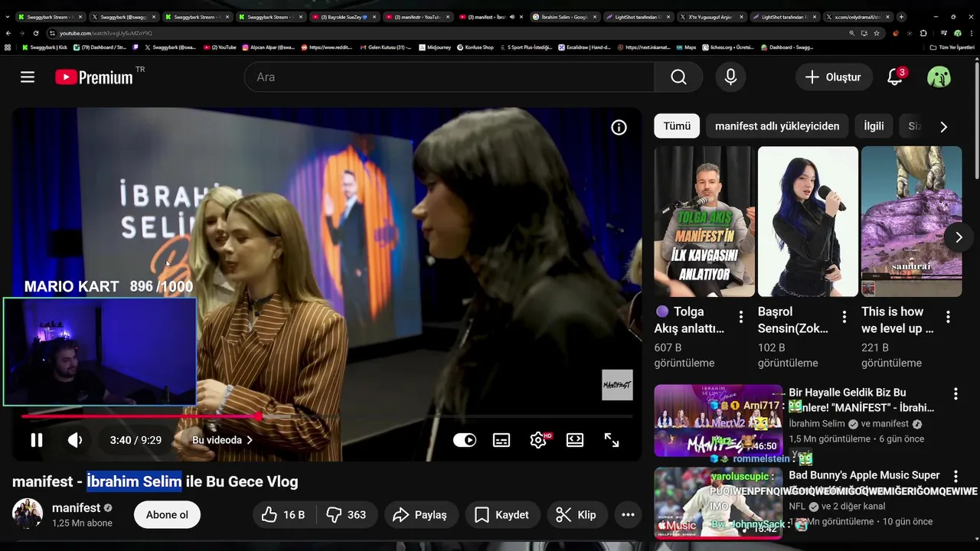Open options for Tolga Akış short
Screen dimensions: 980x551
740,317
